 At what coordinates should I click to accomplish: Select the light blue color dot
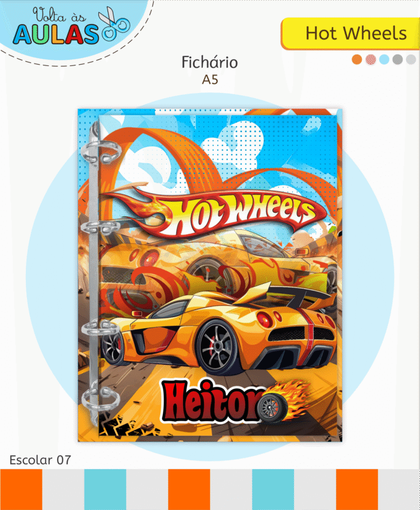click(384, 59)
